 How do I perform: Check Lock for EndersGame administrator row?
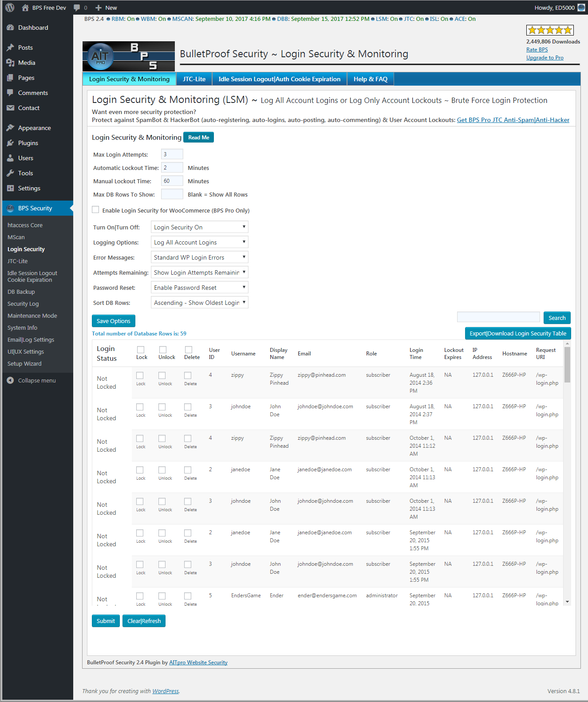point(140,596)
